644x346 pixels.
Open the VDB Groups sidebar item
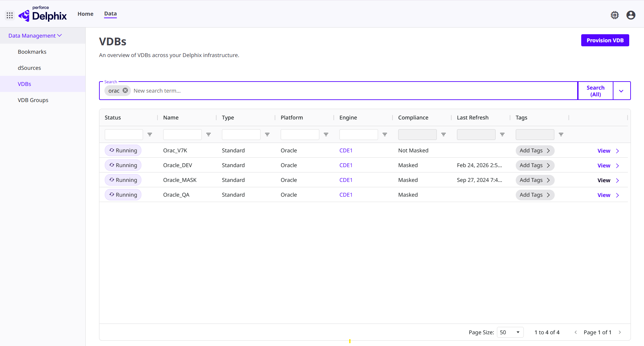point(33,100)
